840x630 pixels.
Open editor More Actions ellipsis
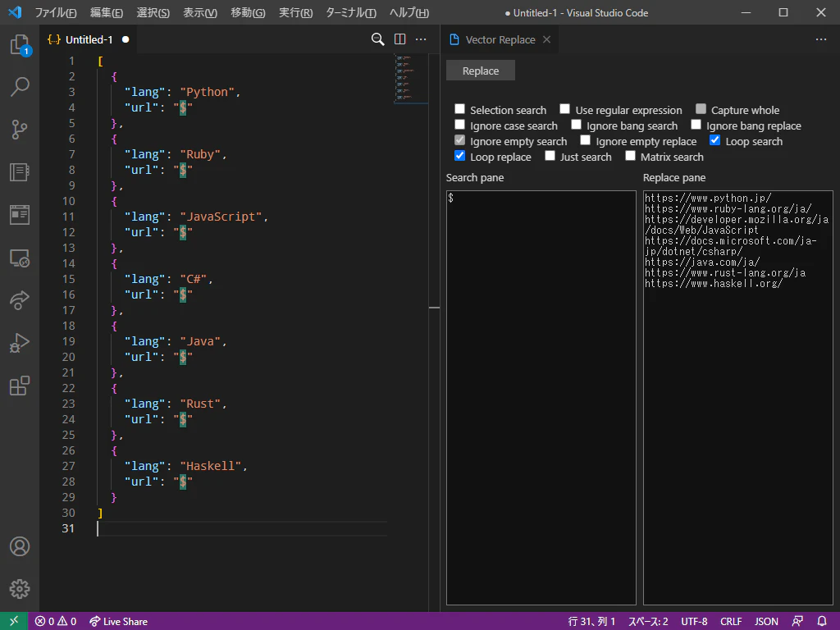pyautogui.click(x=421, y=39)
